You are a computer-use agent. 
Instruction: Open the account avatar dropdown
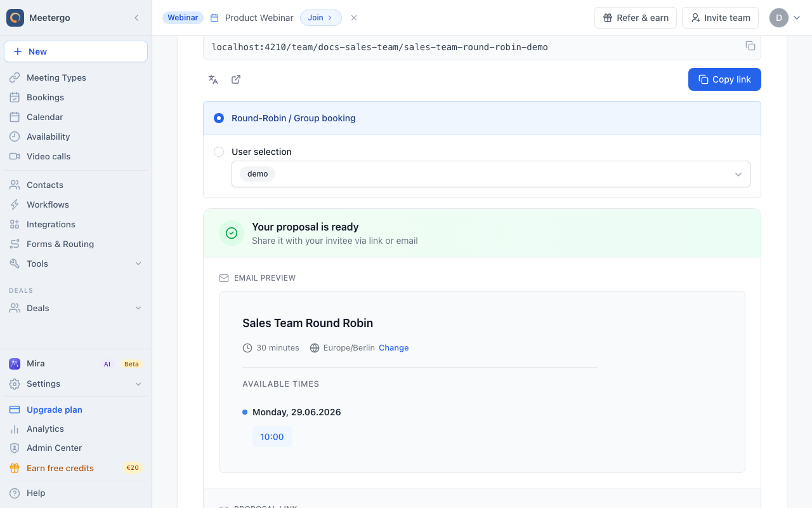coord(785,18)
